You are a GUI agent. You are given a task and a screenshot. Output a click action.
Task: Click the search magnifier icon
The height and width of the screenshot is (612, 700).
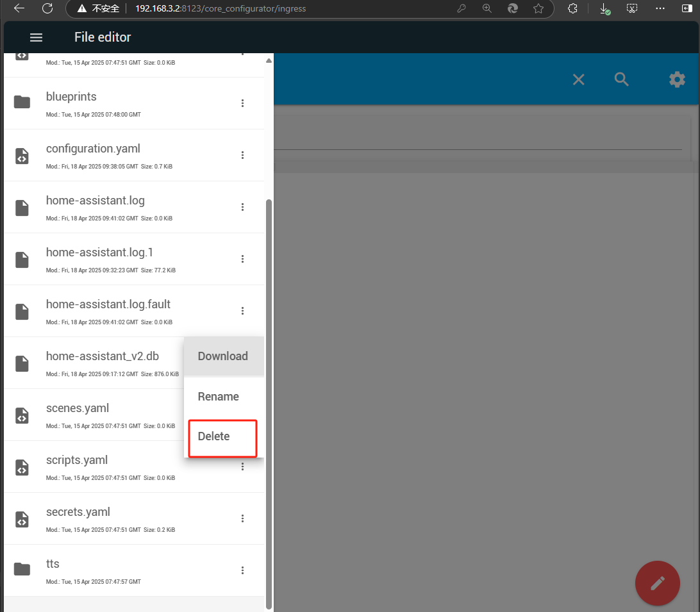click(x=621, y=79)
